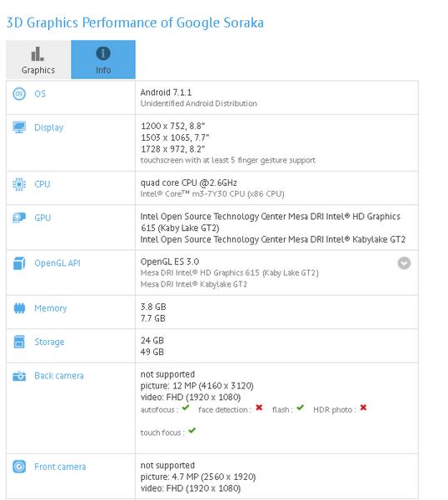Viewport: 448px width, 500px height.
Task: Click the touch focus green checkmark
Action: point(192,431)
